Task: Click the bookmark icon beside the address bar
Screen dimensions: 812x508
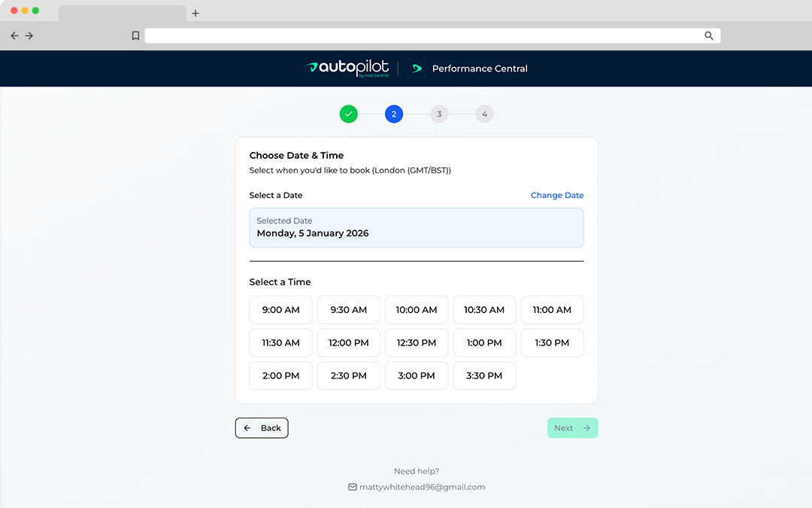Action: point(136,35)
